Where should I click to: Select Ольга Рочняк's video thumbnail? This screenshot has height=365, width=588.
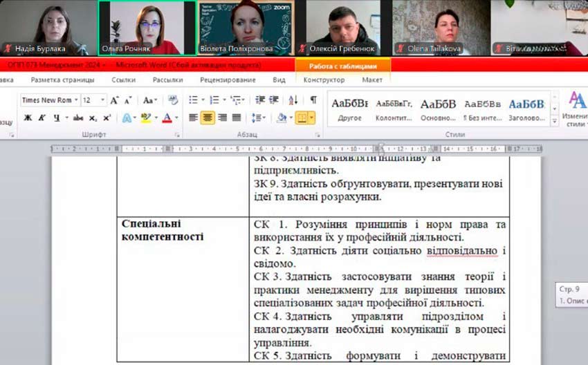point(146,28)
